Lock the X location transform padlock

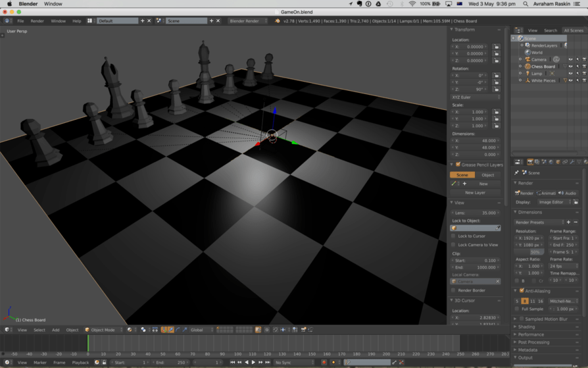pyautogui.click(x=496, y=47)
